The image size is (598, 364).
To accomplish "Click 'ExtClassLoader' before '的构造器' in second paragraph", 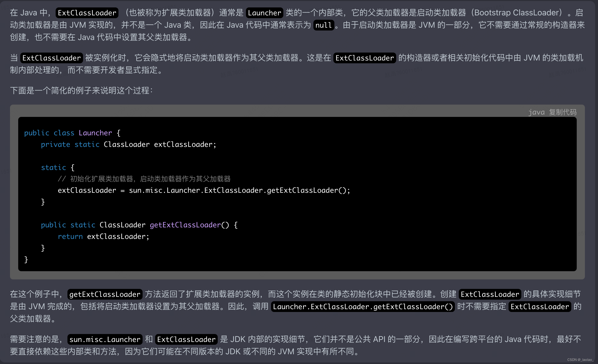I will (365, 58).
